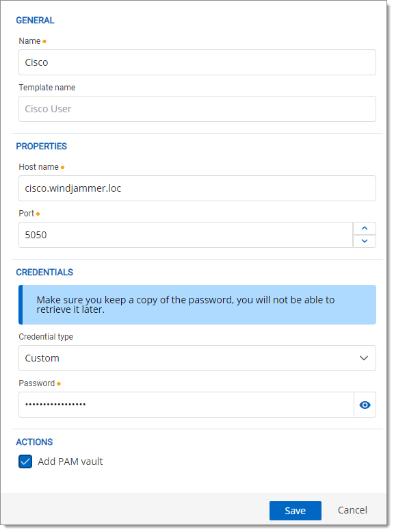Select the Host name input field
Image resolution: width=394 pixels, height=532 pixels.
[x=197, y=188]
